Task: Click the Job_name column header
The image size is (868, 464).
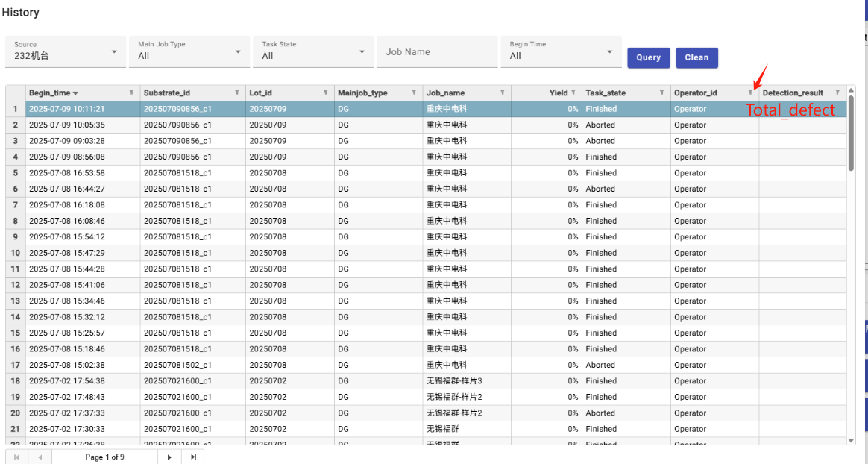Action: point(445,93)
